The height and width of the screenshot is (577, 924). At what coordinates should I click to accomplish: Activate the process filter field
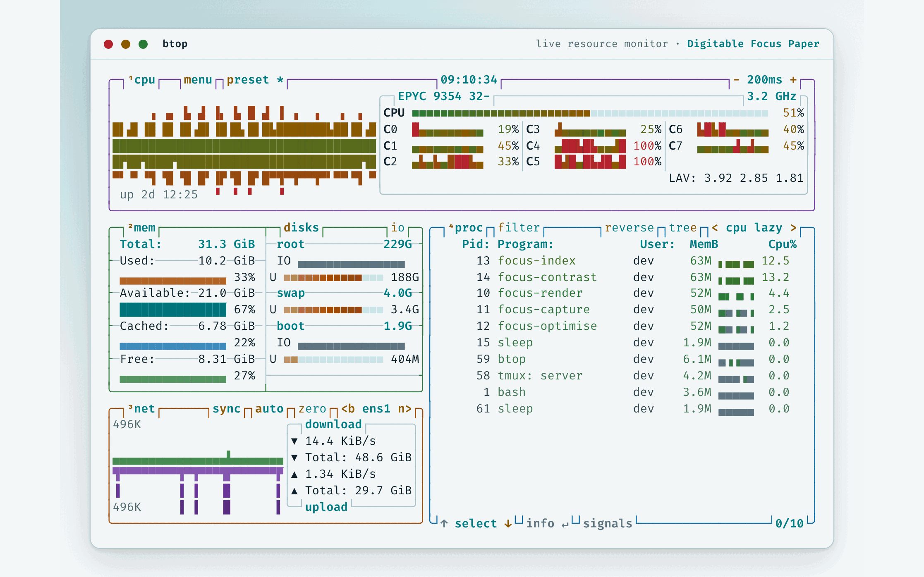click(x=519, y=228)
